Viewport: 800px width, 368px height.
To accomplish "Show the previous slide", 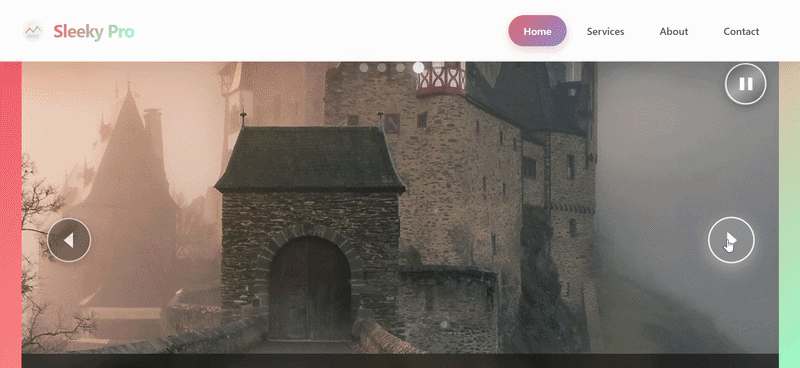I will coord(69,240).
